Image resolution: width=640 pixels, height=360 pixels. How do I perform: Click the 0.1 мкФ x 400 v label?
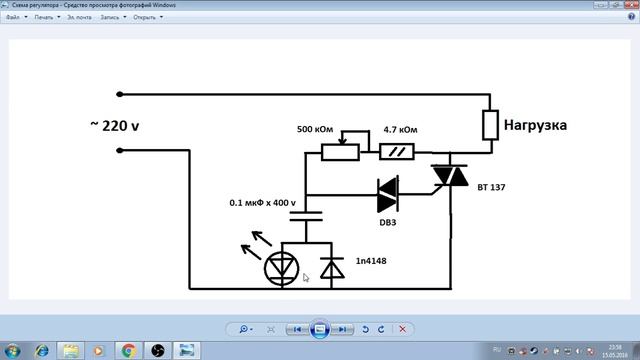262,202
